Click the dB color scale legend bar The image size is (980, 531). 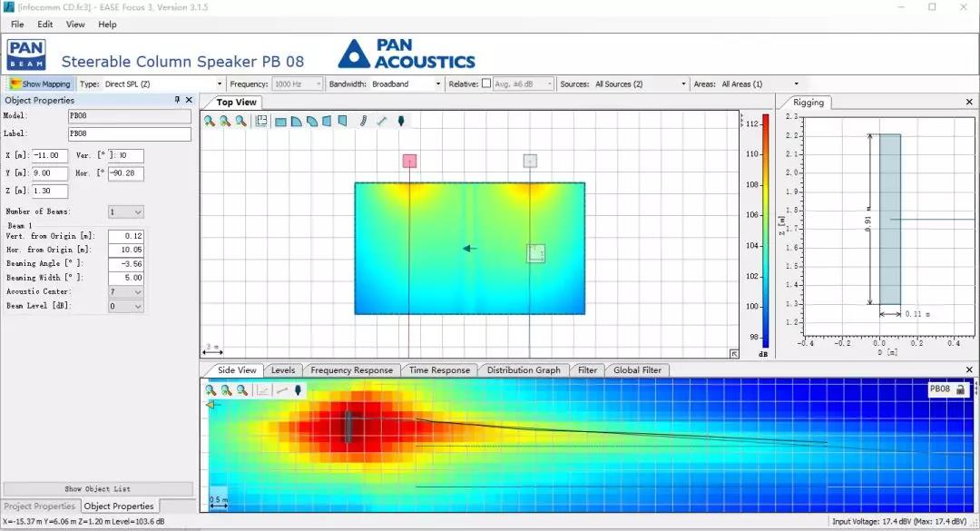pyautogui.click(x=765, y=231)
